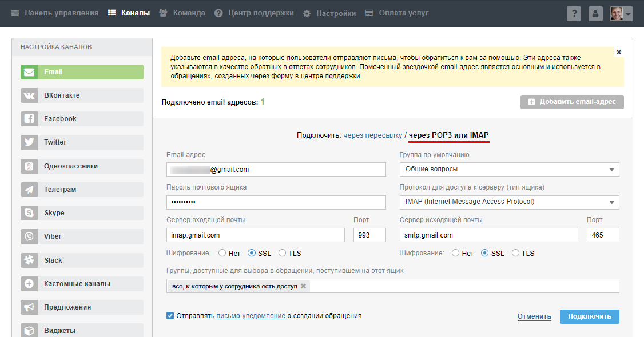Click the VKontakte channel icon
Viewport: 644px width, 337px height.
[x=29, y=95]
